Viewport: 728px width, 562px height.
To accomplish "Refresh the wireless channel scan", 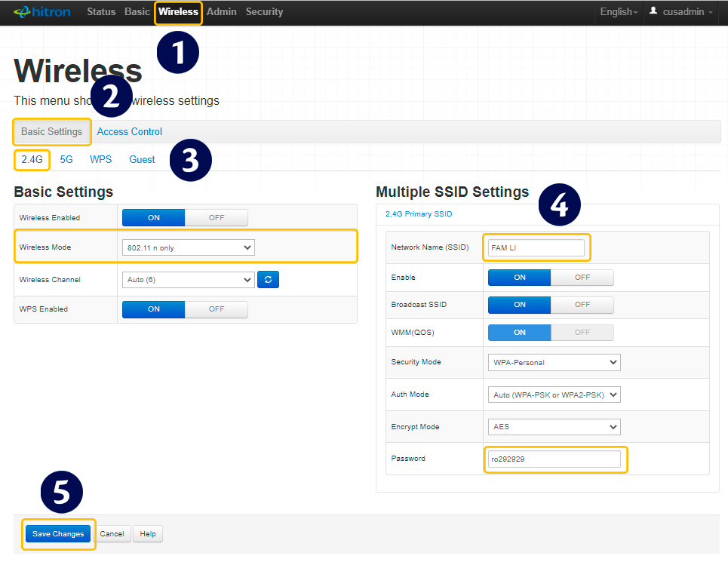I will pos(268,279).
